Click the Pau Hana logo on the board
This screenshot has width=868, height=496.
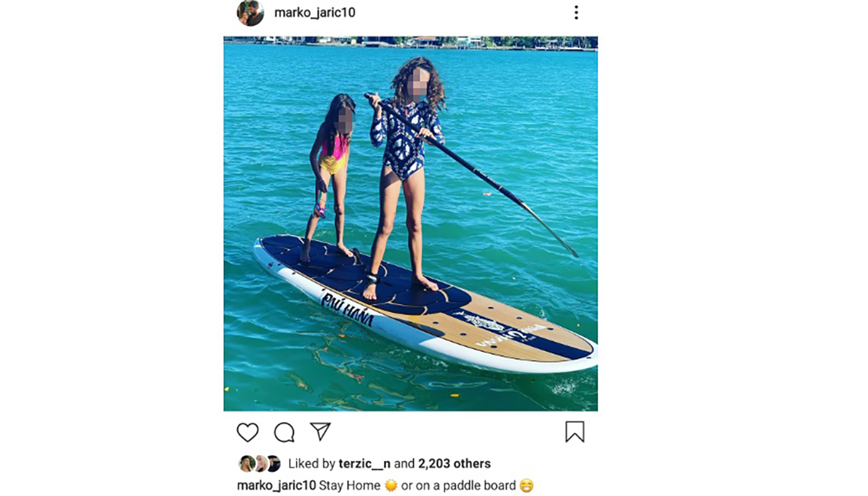tap(347, 309)
